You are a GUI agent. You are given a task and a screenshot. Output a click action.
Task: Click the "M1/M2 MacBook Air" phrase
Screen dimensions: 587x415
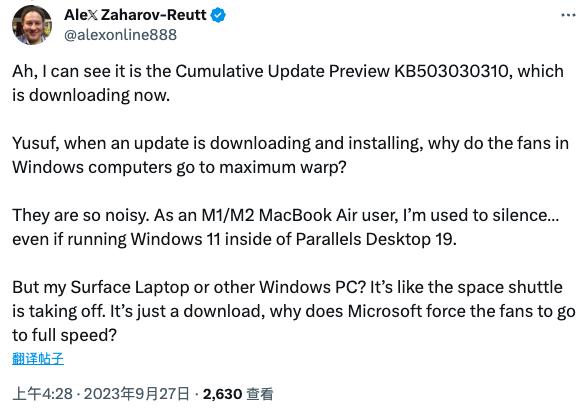[279, 215]
